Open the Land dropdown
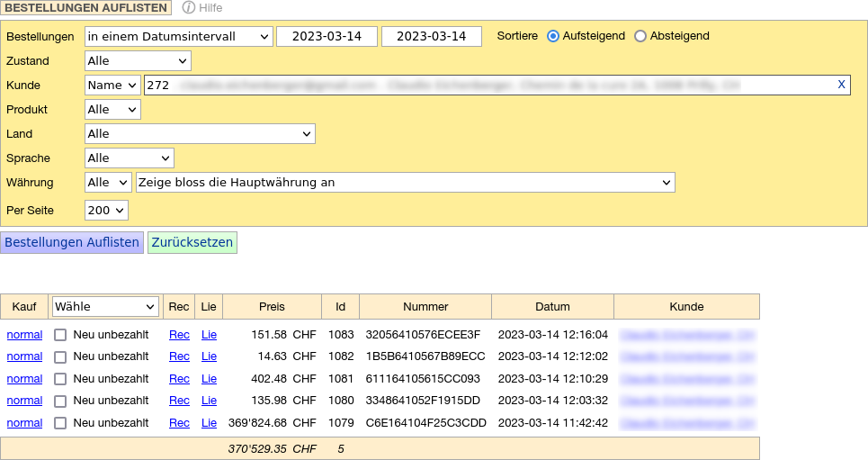868x460 pixels. [x=200, y=133]
